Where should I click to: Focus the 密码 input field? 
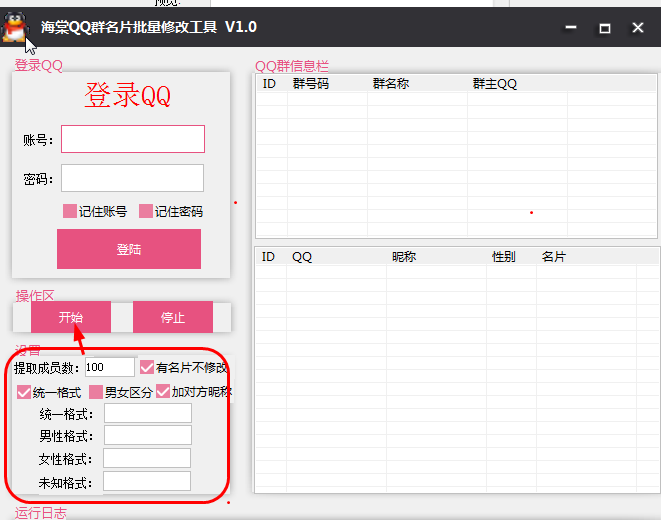pyautogui.click(x=132, y=178)
